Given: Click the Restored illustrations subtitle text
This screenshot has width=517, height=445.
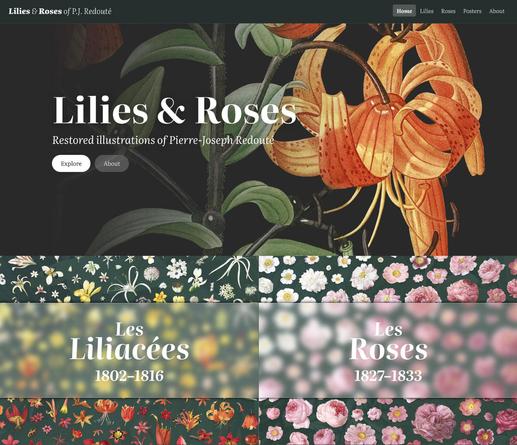Looking at the screenshot, I should point(163,140).
